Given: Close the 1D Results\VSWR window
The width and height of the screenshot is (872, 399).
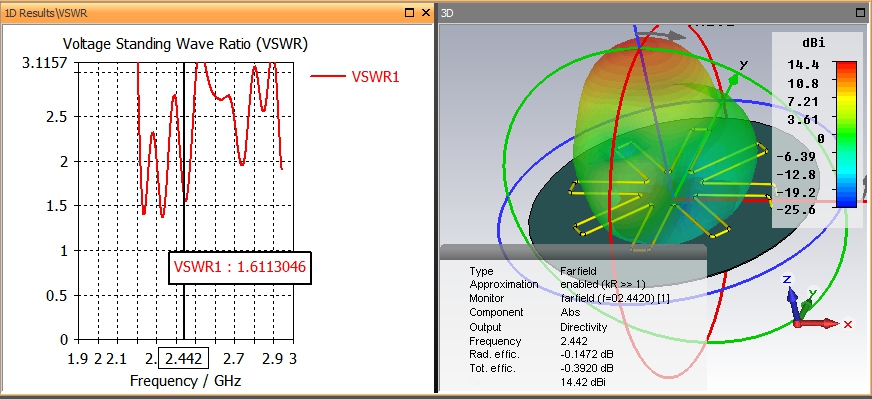Looking at the screenshot, I should (x=426, y=12).
